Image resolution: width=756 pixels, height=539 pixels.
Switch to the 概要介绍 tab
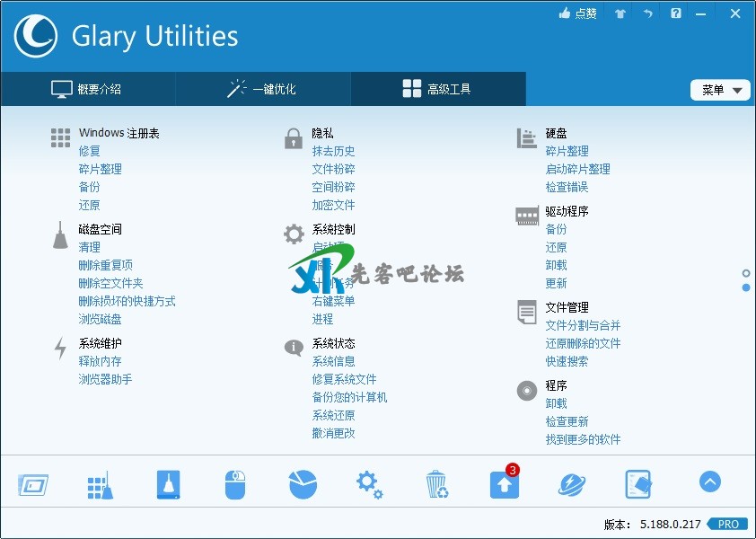coord(87,89)
